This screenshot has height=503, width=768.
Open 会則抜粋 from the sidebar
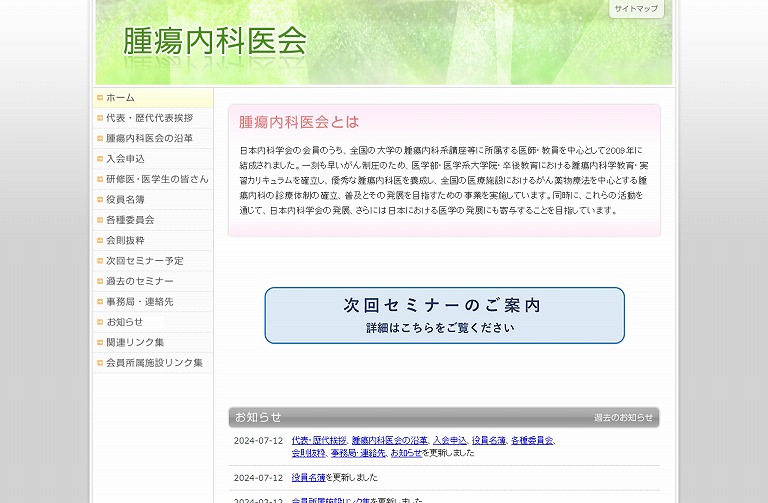coord(125,241)
